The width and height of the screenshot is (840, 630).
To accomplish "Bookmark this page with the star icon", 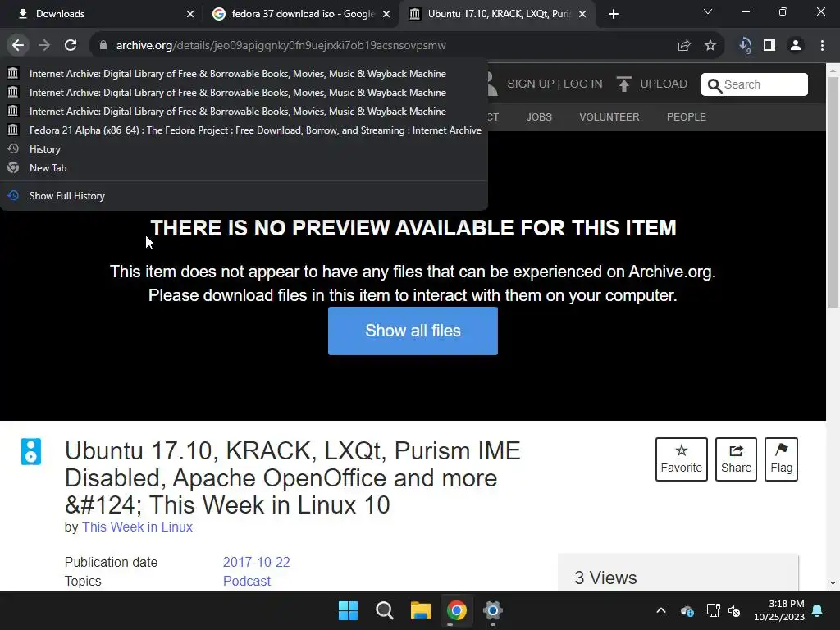I will coord(710,46).
